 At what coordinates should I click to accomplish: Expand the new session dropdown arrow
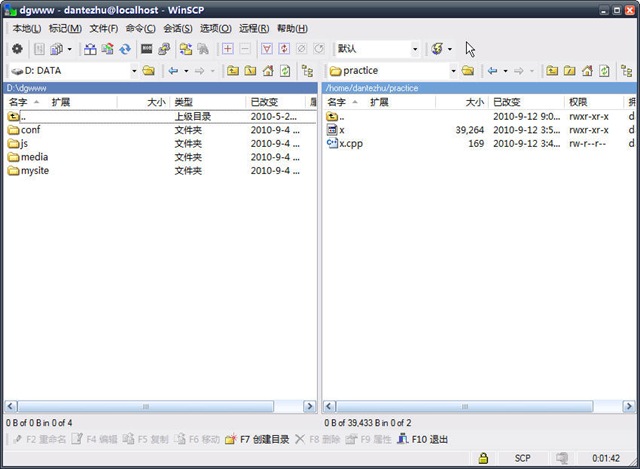pos(450,49)
